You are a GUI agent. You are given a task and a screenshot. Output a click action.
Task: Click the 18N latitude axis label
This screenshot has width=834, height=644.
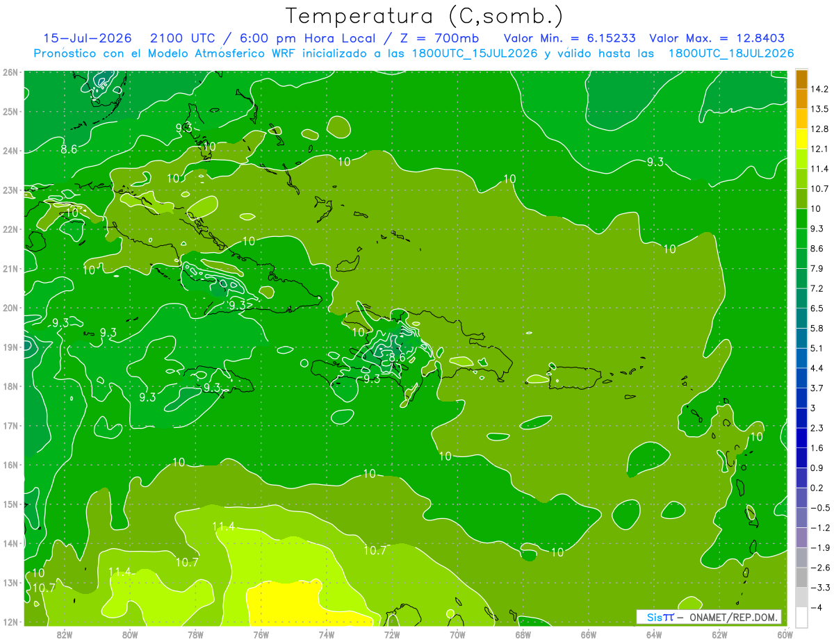pyautogui.click(x=10, y=386)
